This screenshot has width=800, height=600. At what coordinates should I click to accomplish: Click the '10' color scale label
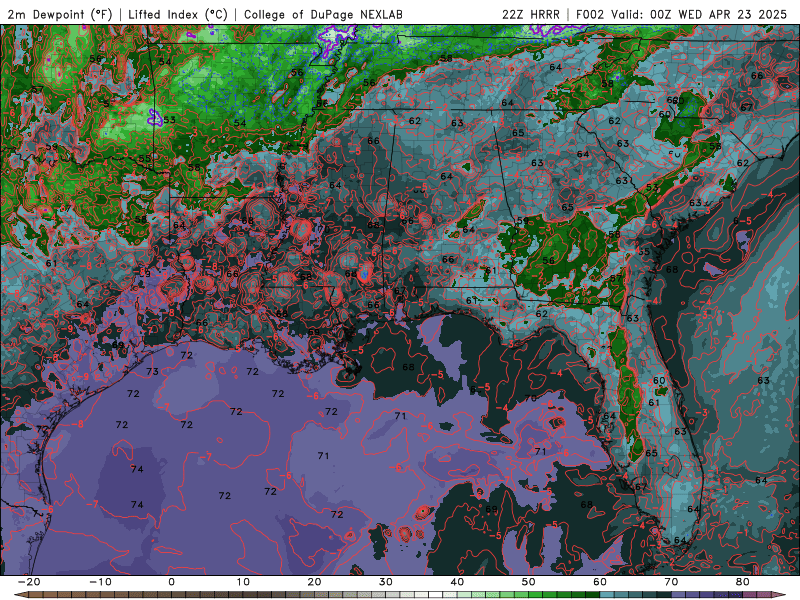click(243, 582)
